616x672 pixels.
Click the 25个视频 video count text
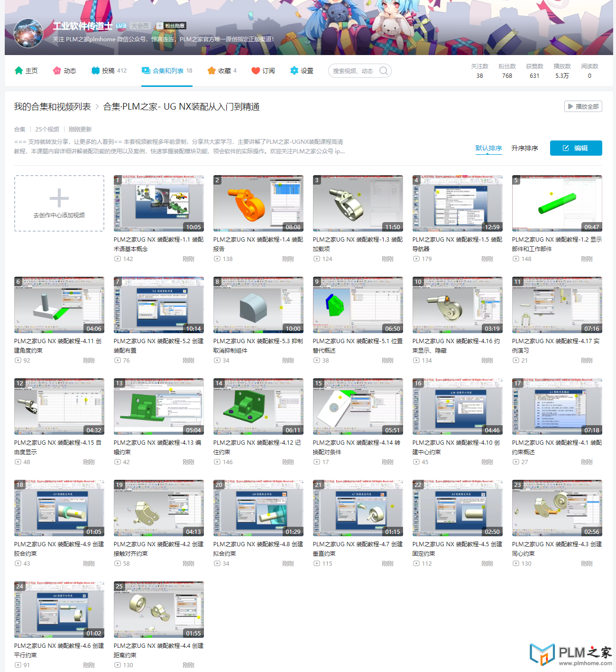47,129
